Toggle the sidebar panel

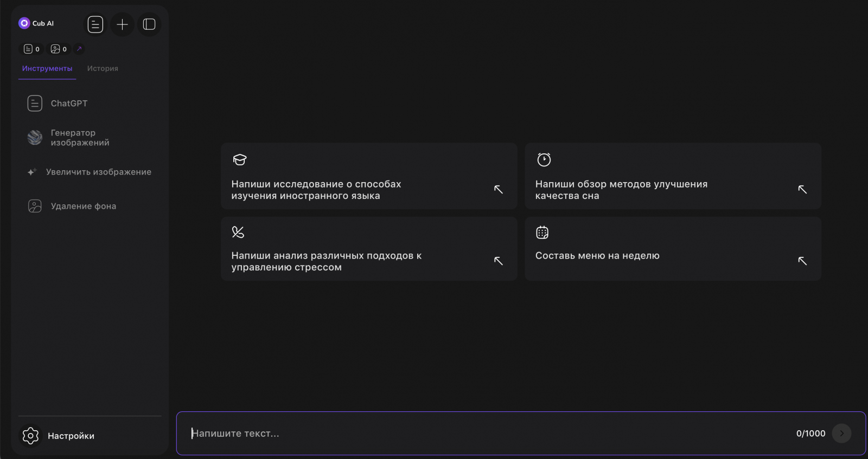point(149,24)
